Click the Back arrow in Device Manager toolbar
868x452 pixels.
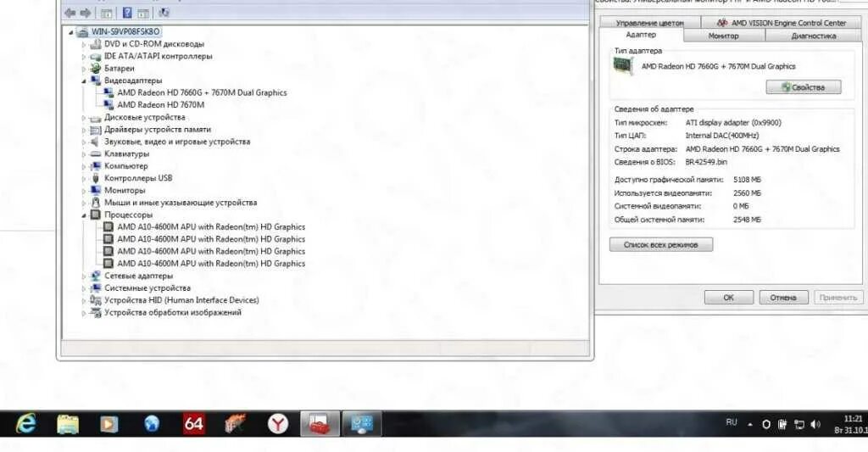tap(70, 12)
